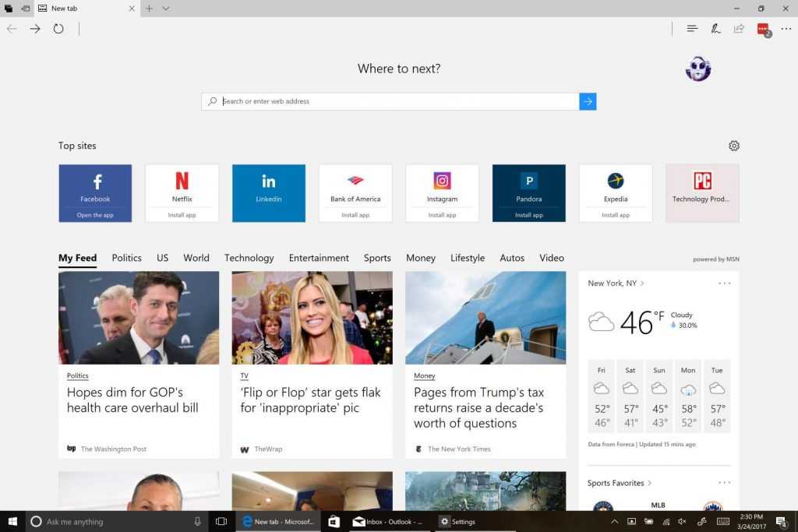
Task: Click the red extension icon in toolbar
Action: coord(763,29)
